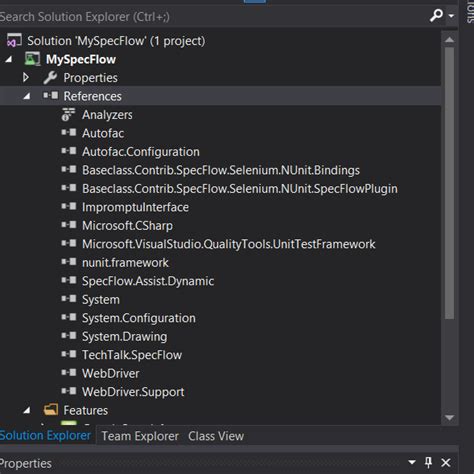
Task: Click the Autofac reference icon
Action: 69,133
